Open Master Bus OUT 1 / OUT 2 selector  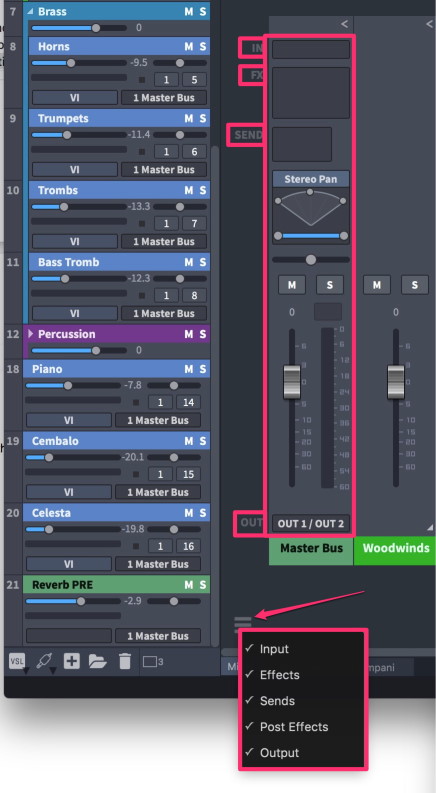coord(311,523)
